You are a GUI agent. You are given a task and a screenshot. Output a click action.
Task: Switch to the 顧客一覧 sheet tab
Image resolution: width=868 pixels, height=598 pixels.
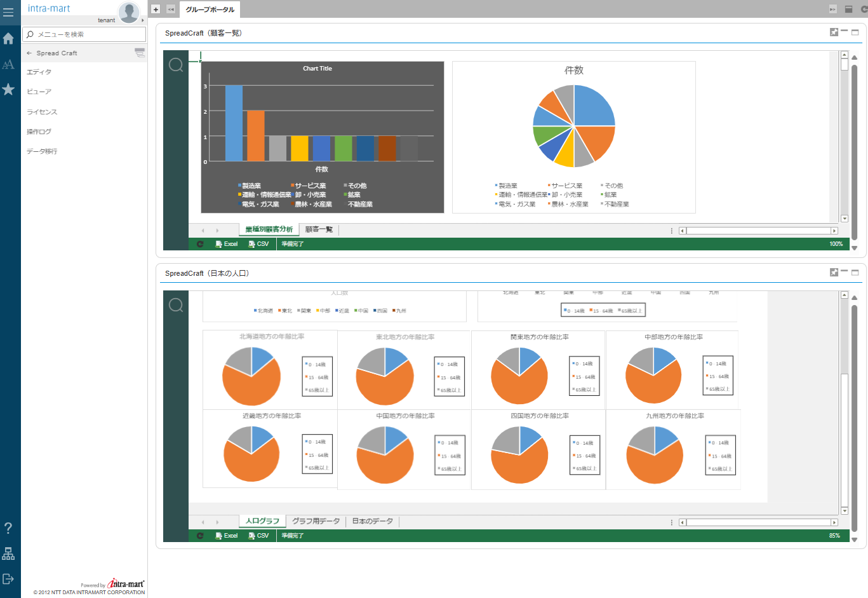pyautogui.click(x=319, y=229)
